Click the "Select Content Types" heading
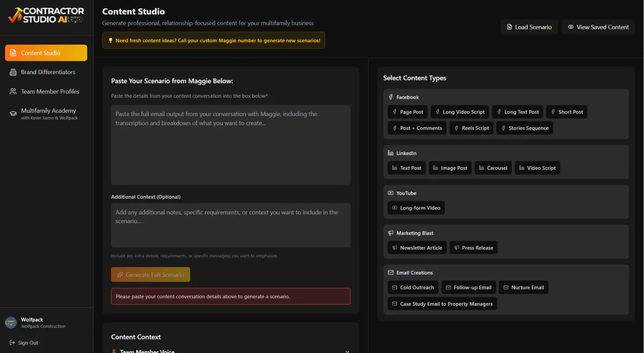The width and height of the screenshot is (644, 353). point(414,78)
